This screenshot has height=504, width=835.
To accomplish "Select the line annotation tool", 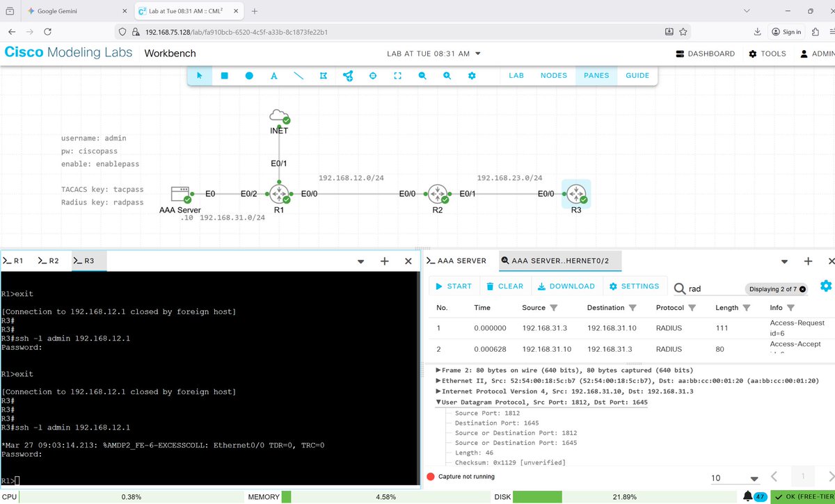I will tap(299, 76).
